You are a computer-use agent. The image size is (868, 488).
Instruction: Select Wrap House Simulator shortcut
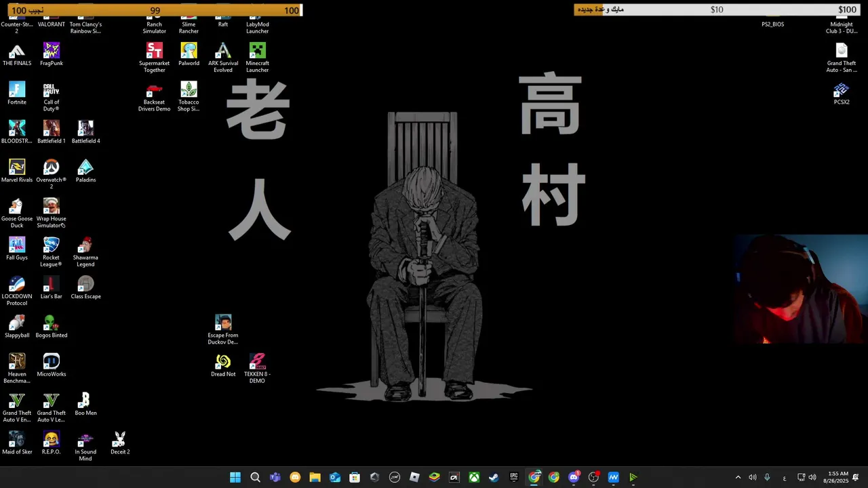[52, 213]
